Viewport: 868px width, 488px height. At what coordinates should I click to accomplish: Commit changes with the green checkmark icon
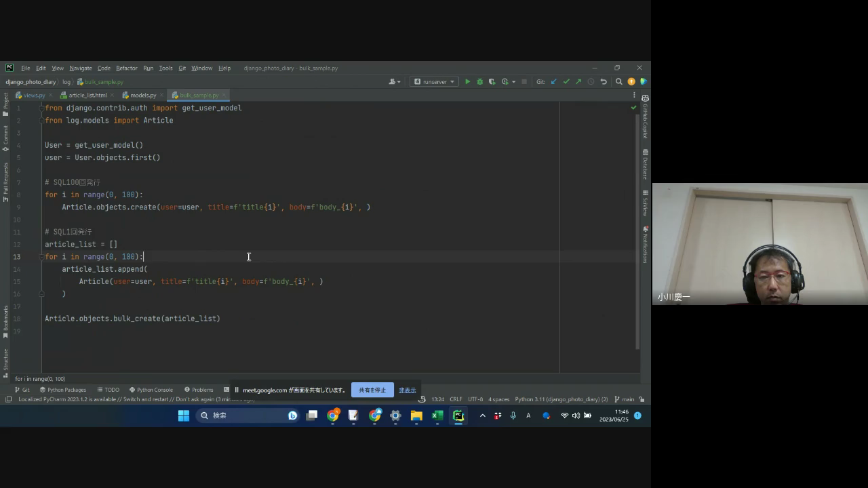pyautogui.click(x=566, y=82)
